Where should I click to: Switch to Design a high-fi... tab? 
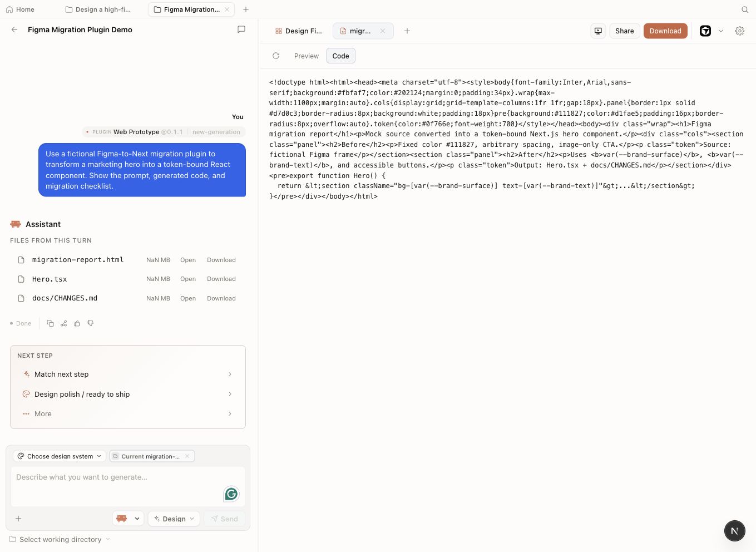click(98, 9)
